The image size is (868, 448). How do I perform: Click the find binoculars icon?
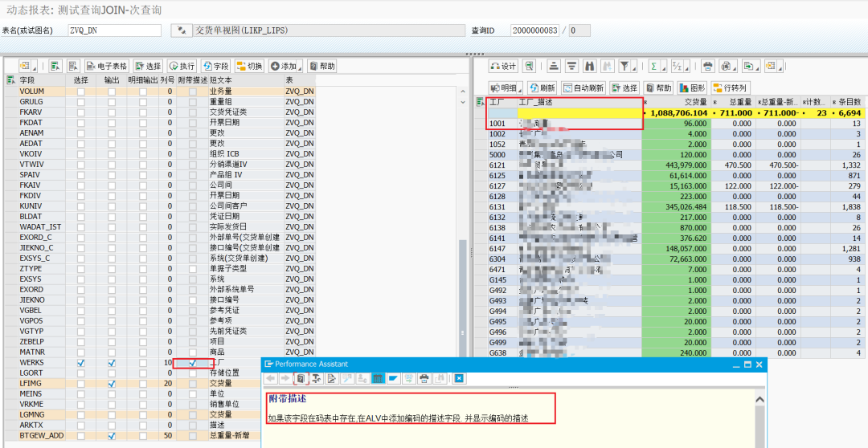[590, 67]
